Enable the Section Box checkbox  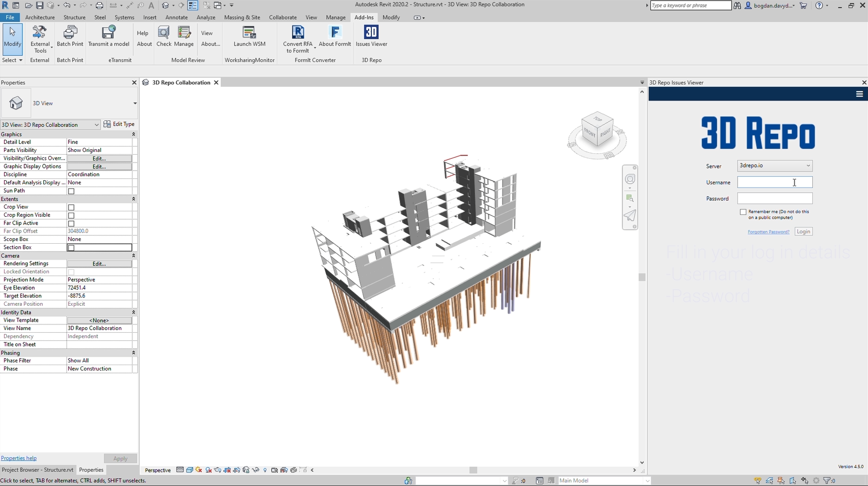point(71,248)
